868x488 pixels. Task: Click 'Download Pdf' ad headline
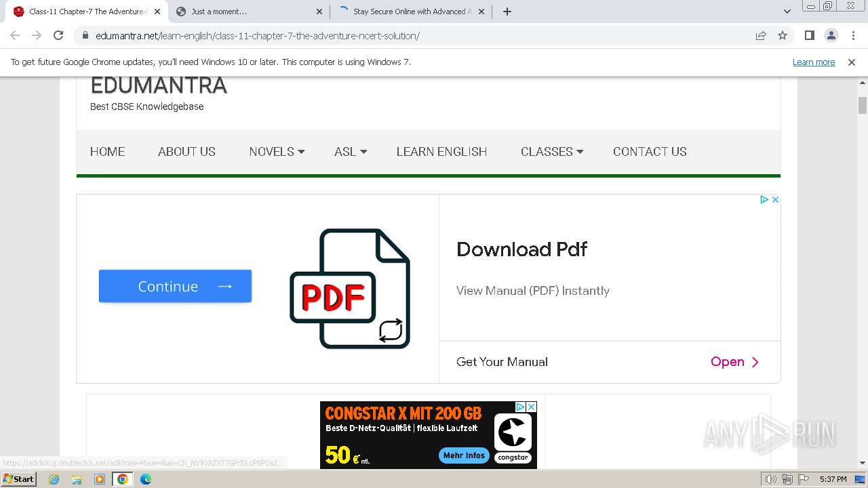point(521,249)
